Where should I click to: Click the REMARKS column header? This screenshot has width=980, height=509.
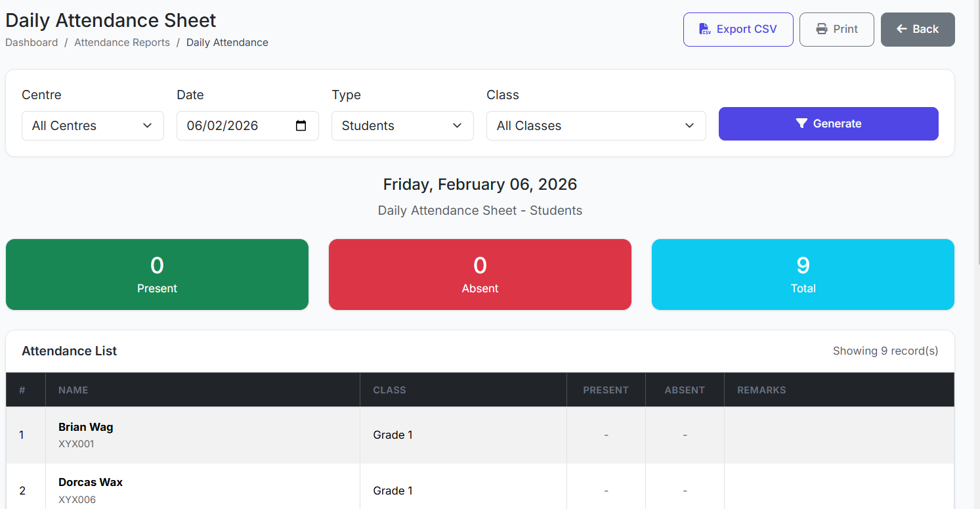pyautogui.click(x=761, y=390)
